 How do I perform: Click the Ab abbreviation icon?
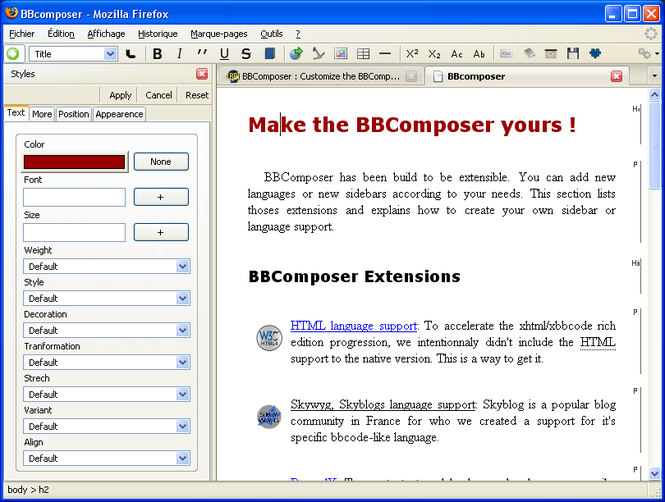[x=479, y=54]
